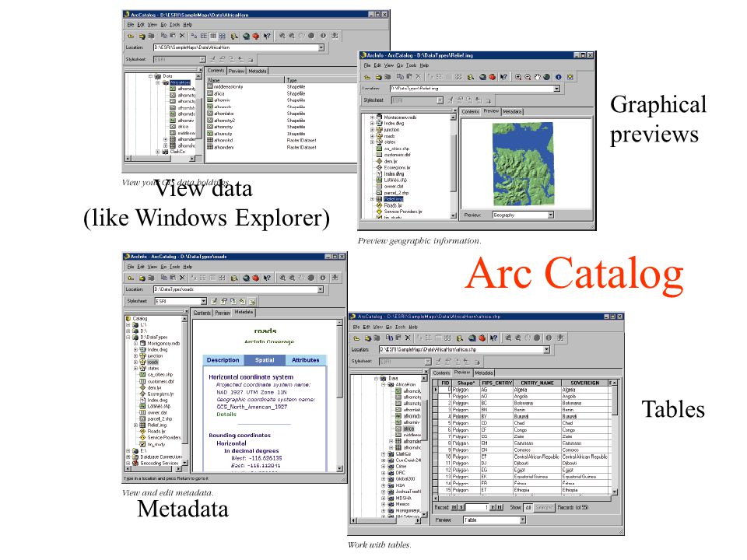Launch ArcMap globe icon in AfricaHorn window
This screenshot has width=747, height=560.
click(x=246, y=36)
